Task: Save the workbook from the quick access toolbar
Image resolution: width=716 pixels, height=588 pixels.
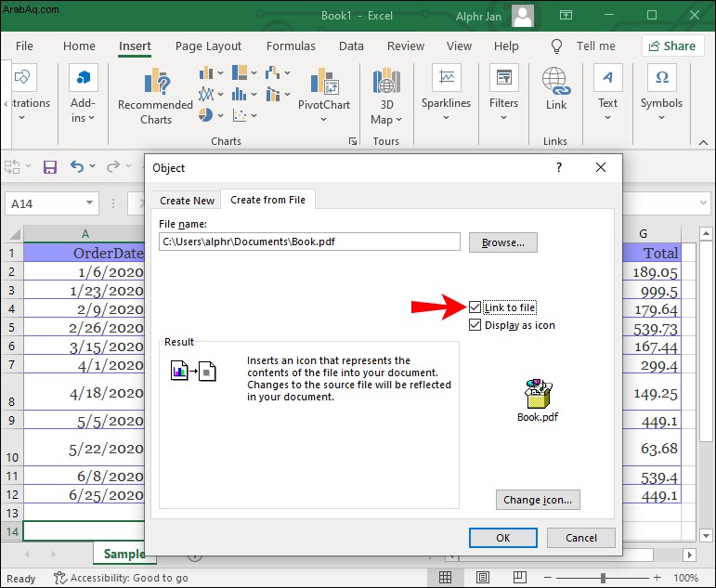Action: point(50,167)
